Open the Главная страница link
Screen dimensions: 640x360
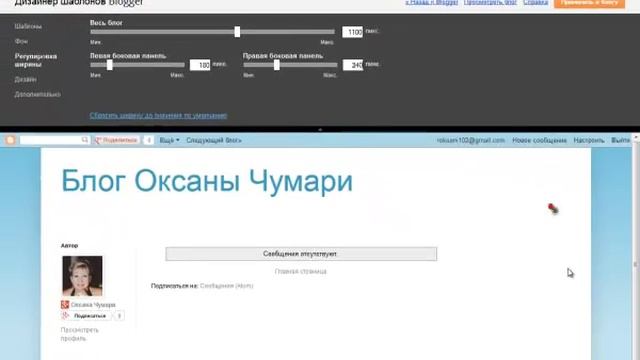point(300,271)
